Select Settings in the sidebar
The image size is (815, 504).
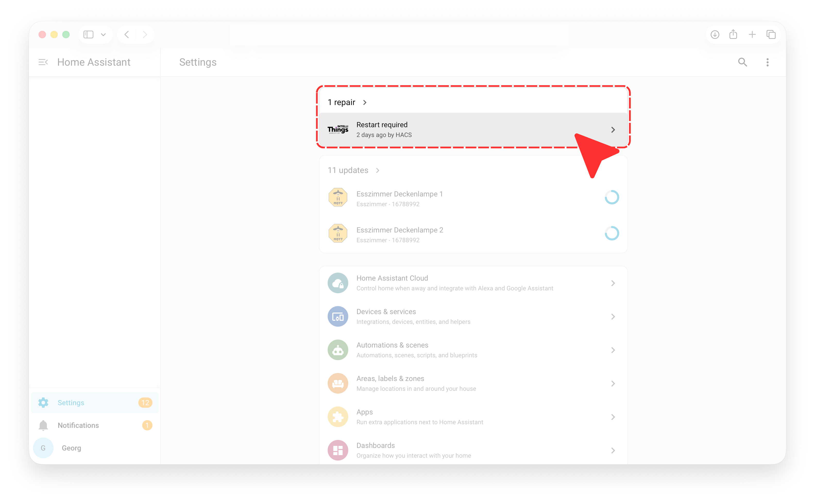point(94,403)
